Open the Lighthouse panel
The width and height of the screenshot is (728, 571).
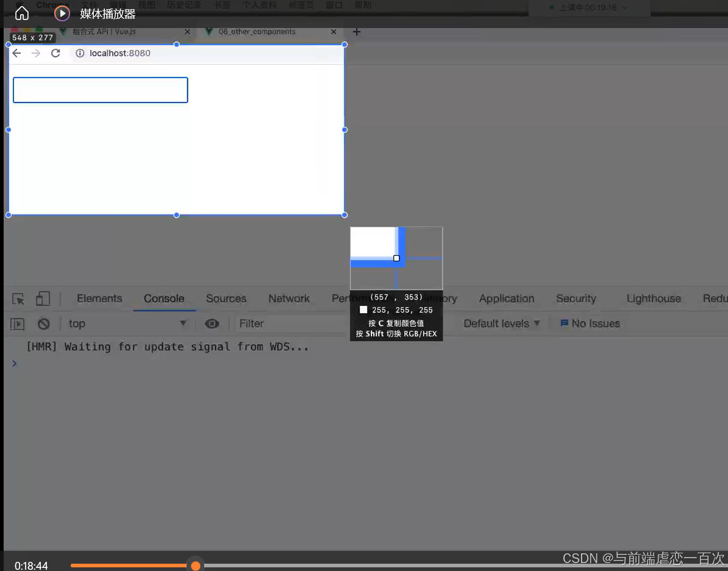654,299
